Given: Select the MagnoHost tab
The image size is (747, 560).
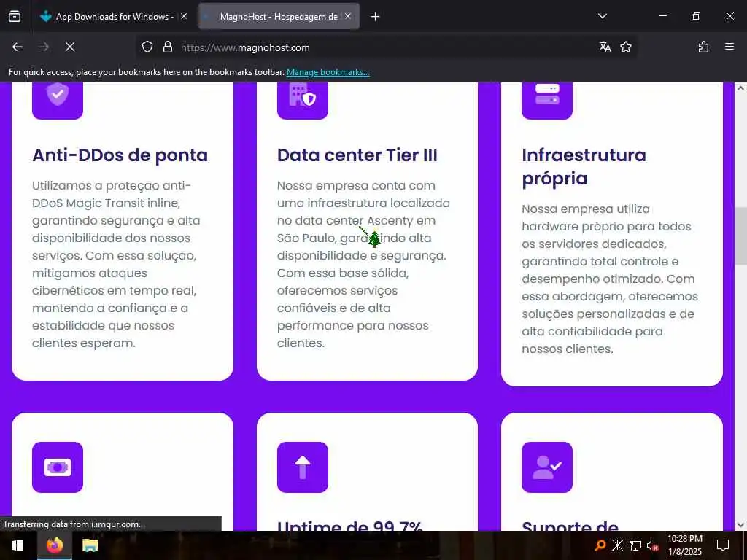Looking at the screenshot, I should (x=279, y=16).
